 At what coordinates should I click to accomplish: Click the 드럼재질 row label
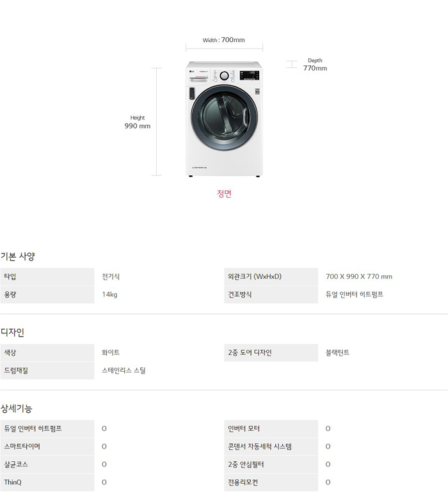point(16,370)
